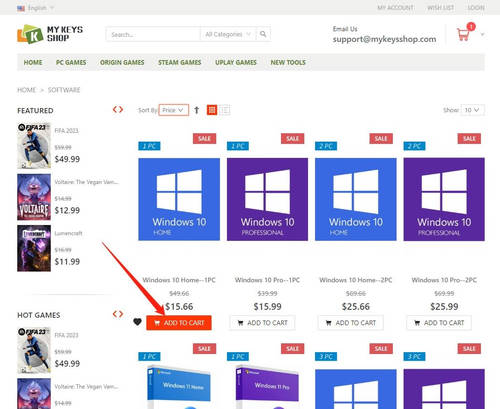500x409 pixels.
Task: Click Windows 10 Home--1PC product title
Action: [x=179, y=280]
